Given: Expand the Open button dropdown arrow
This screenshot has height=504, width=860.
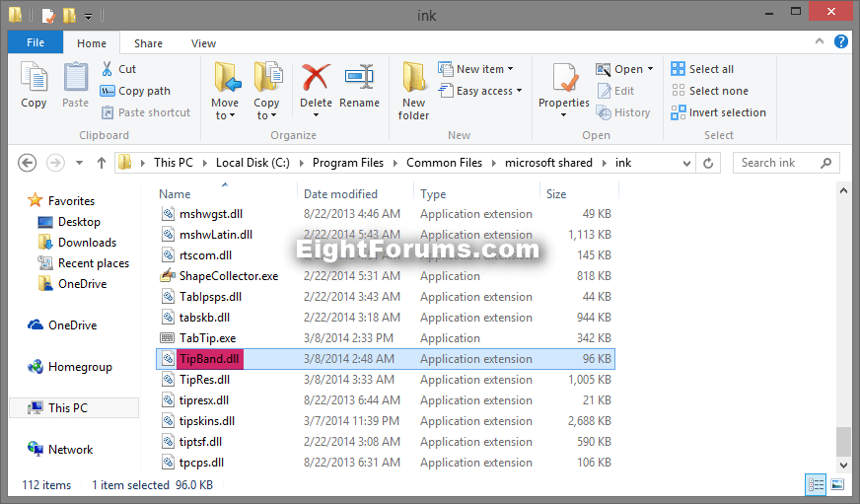Looking at the screenshot, I should point(651,69).
